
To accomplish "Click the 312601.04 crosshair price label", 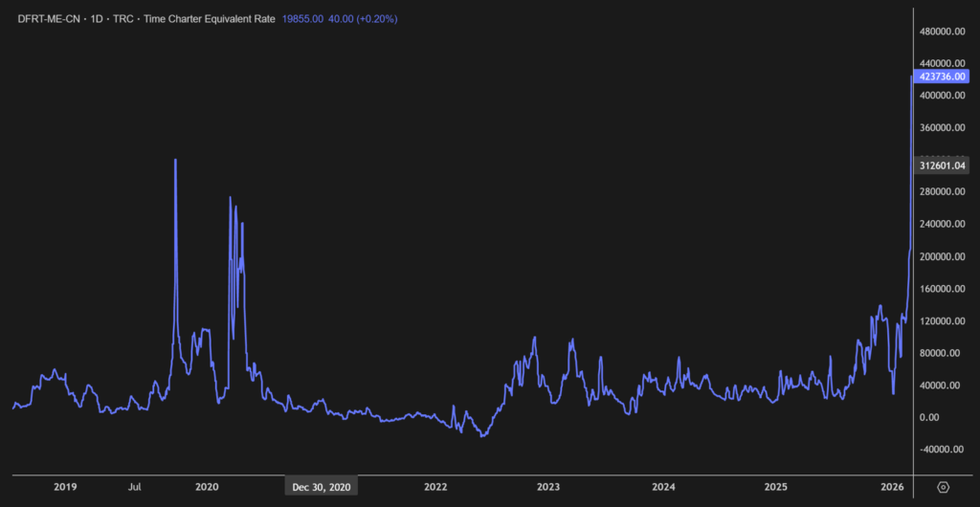I will tap(944, 165).
